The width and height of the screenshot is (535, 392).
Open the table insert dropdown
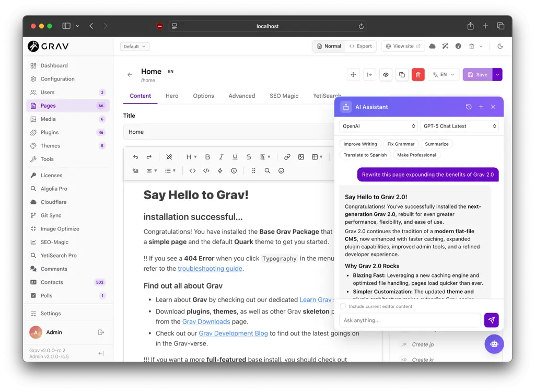click(317, 157)
